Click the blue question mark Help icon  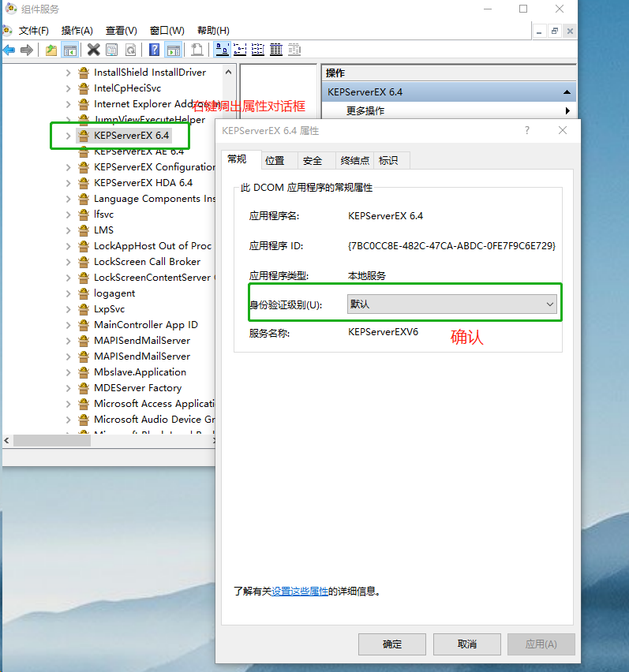154,50
